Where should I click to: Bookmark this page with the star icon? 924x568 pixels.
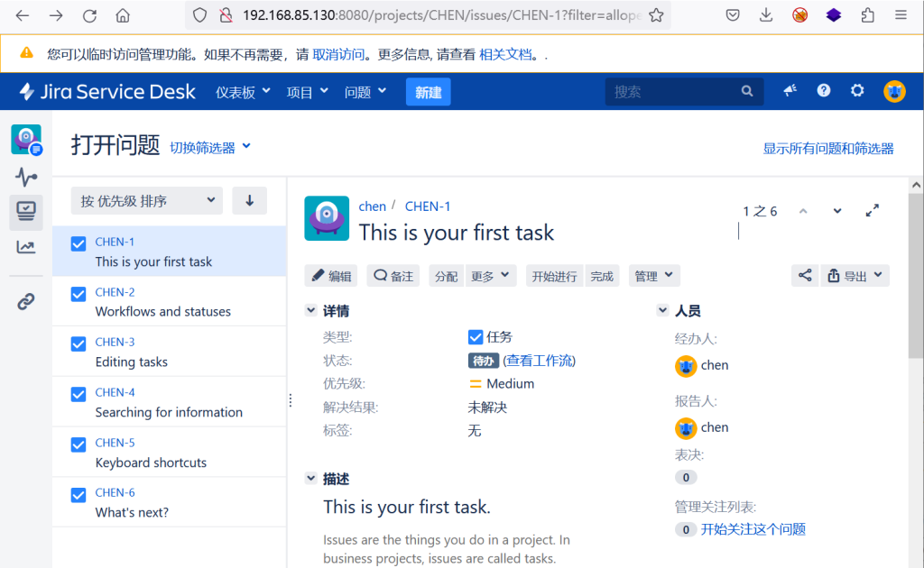tap(656, 16)
